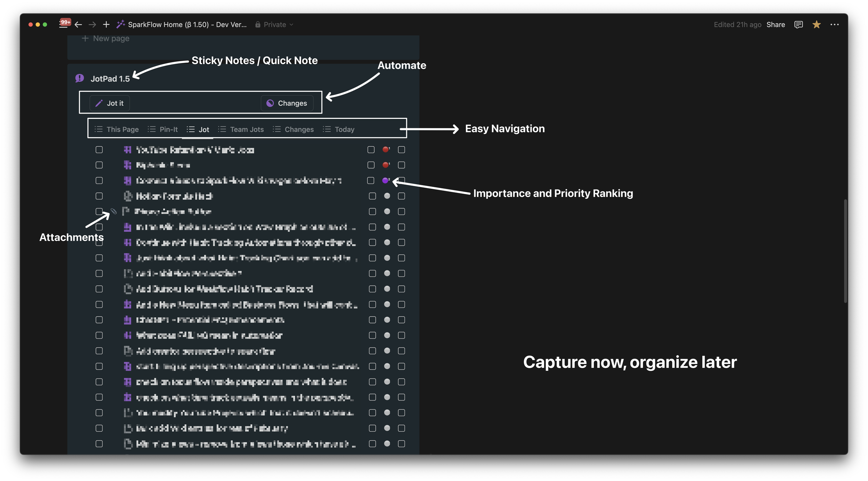Click the Edited 21h ago label
Screen dimensions: 868x481
737,25
